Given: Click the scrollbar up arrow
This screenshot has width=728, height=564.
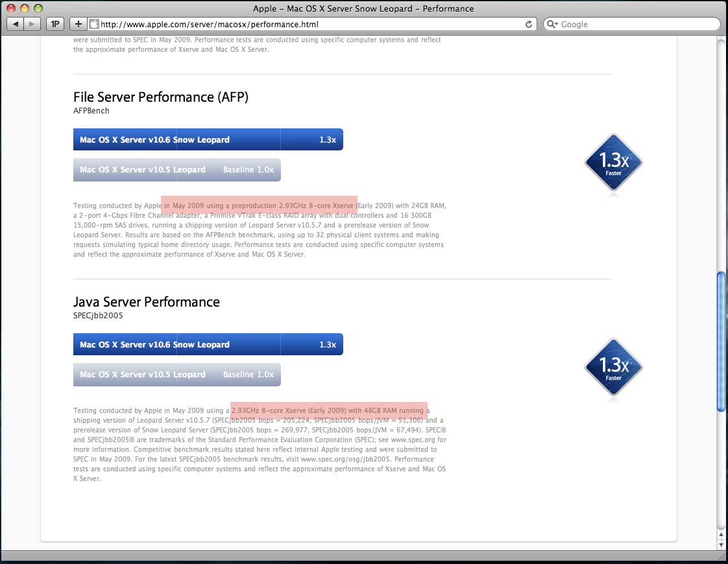Looking at the screenshot, I should point(721,534).
